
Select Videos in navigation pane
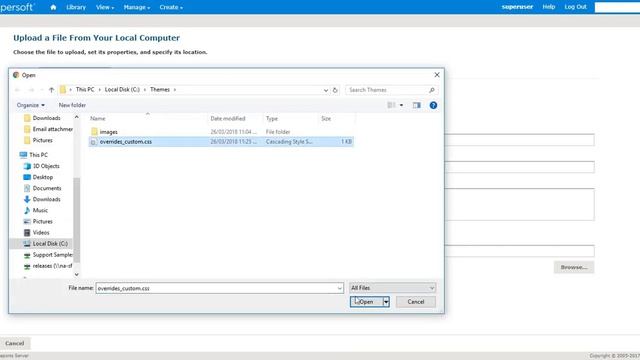point(36,233)
